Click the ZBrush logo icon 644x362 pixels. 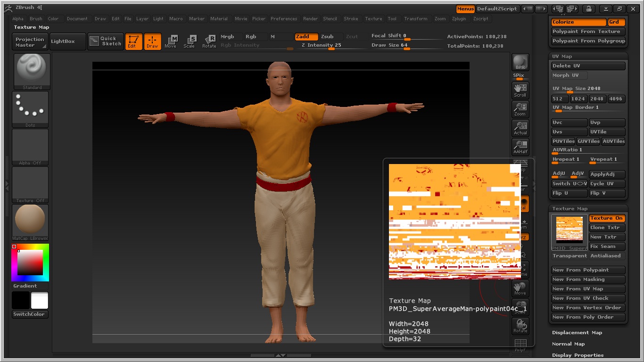8,8
